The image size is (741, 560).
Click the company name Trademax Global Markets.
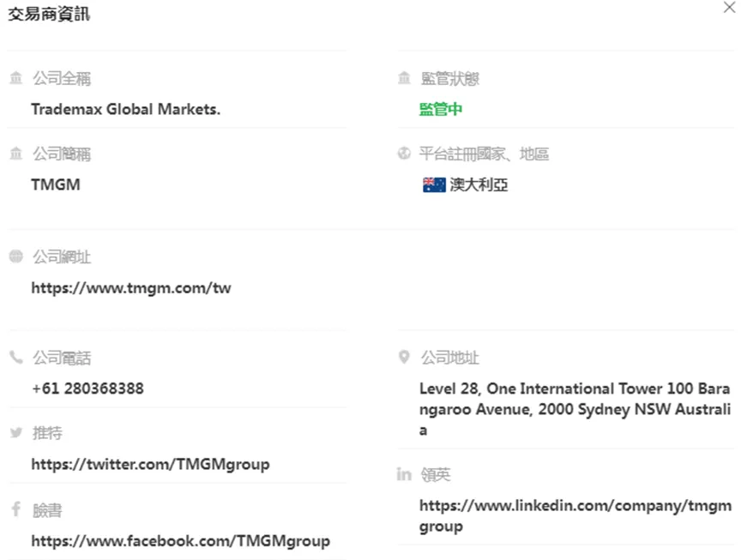[126, 109]
